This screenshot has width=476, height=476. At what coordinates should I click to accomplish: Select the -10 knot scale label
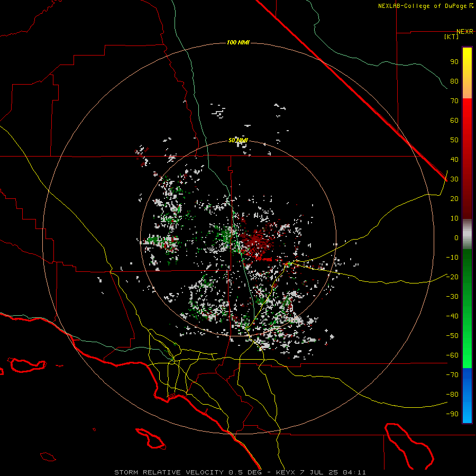coord(452,258)
